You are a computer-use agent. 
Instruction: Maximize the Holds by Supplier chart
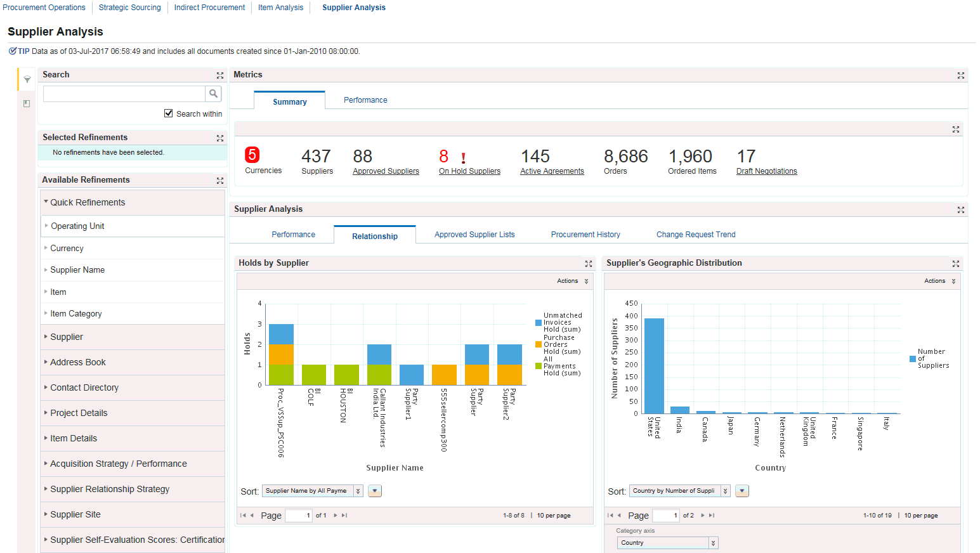pos(588,264)
